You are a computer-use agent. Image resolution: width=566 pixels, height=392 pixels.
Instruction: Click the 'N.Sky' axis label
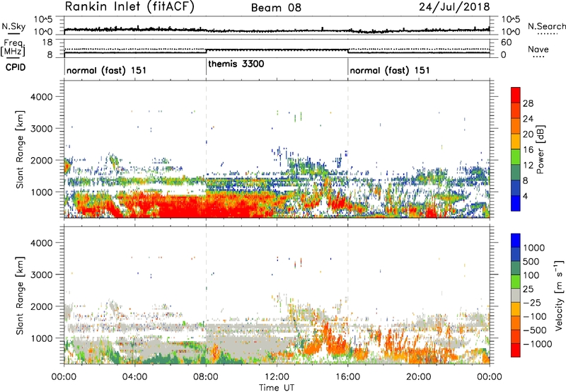pos(13,26)
